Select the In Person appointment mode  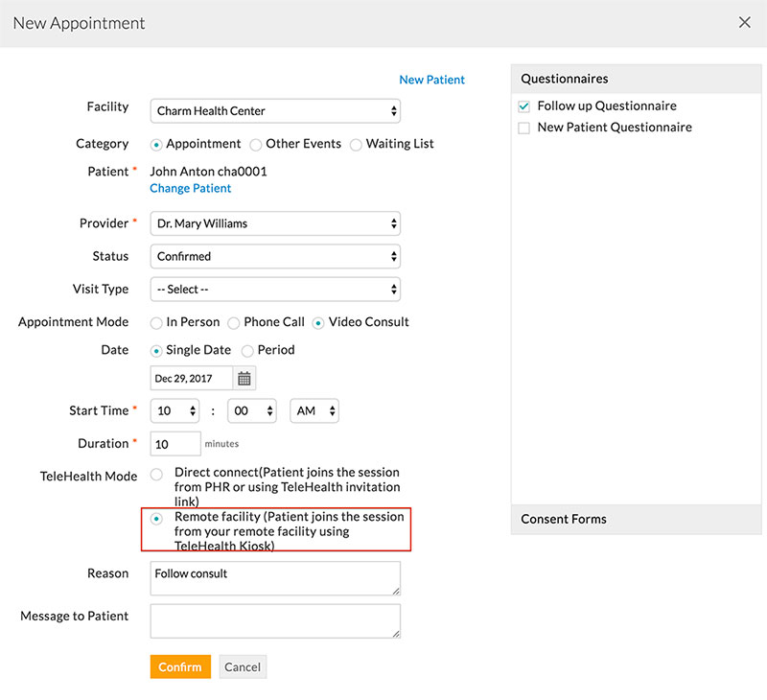tap(156, 323)
